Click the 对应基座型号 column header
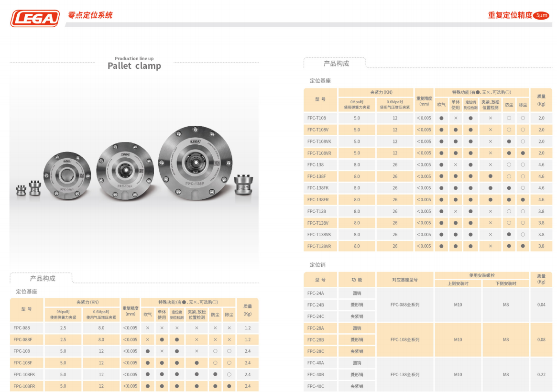The height and width of the screenshot is (392, 557). [405, 279]
